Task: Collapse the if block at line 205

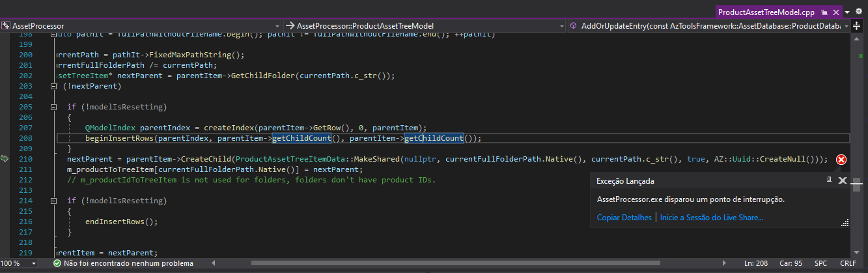Action: point(54,107)
